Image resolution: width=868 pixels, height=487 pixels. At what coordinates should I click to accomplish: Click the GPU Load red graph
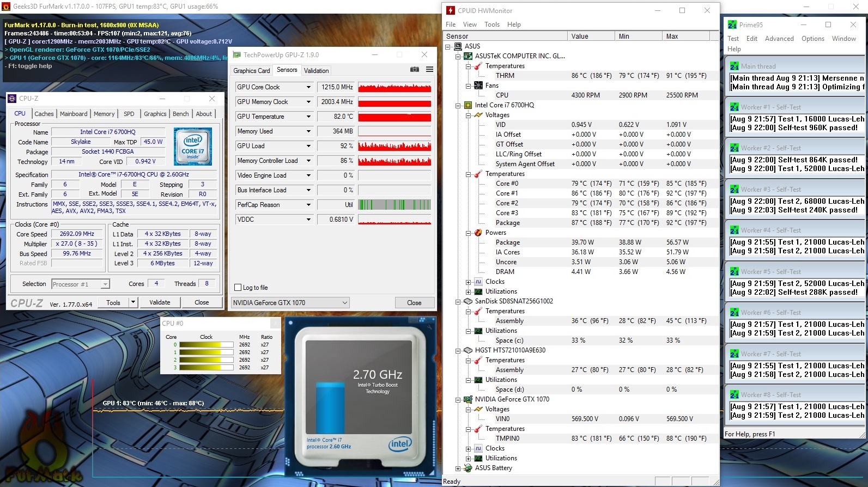pos(394,146)
